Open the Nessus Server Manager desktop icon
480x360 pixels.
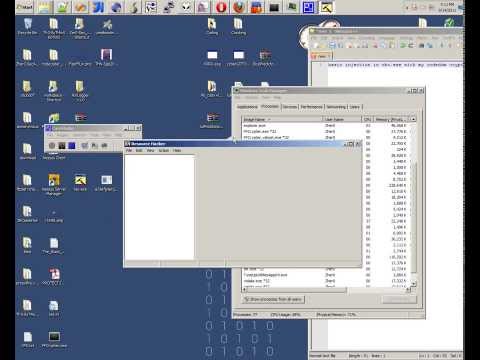coord(54,184)
